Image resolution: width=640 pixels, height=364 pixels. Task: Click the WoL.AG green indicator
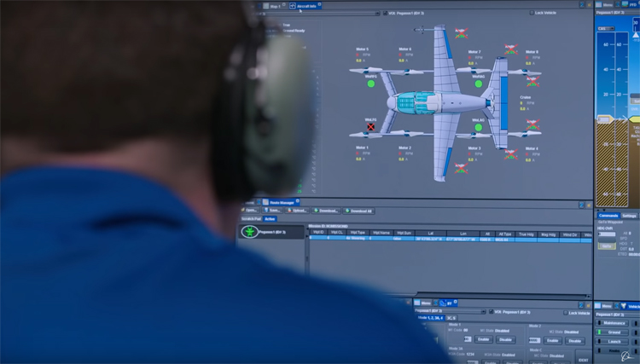(x=479, y=127)
